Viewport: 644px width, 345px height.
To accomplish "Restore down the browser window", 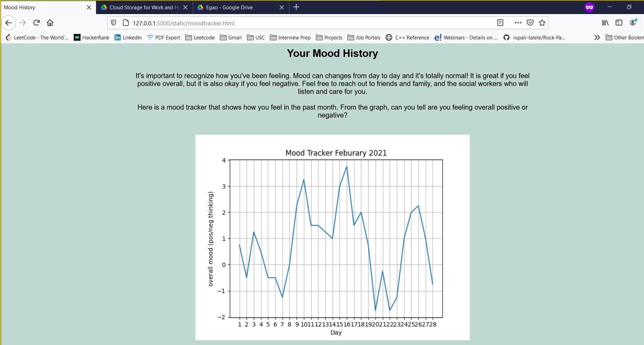I will click(x=629, y=7).
